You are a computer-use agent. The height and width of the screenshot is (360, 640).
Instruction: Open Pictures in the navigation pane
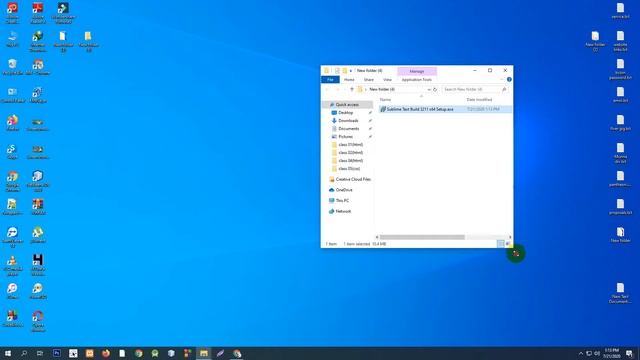point(345,137)
